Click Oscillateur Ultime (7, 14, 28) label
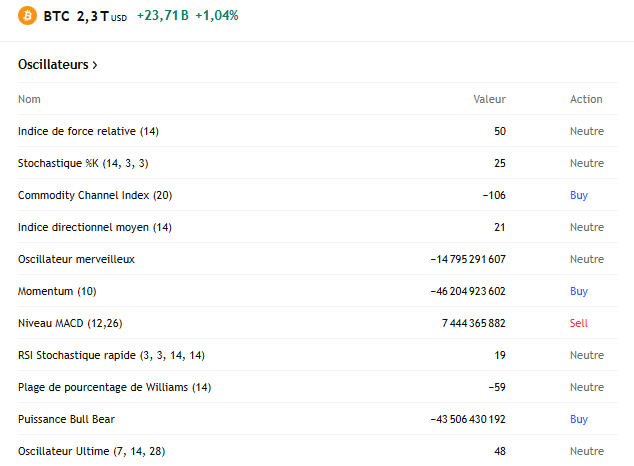 click(x=92, y=451)
